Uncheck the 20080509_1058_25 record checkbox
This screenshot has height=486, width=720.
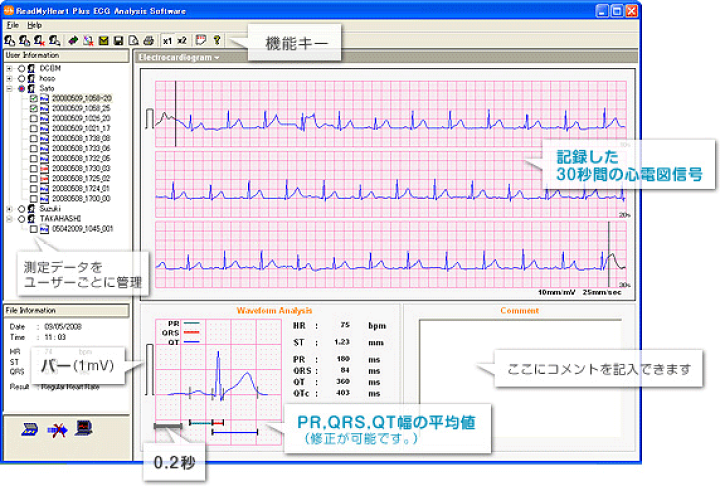(34, 108)
